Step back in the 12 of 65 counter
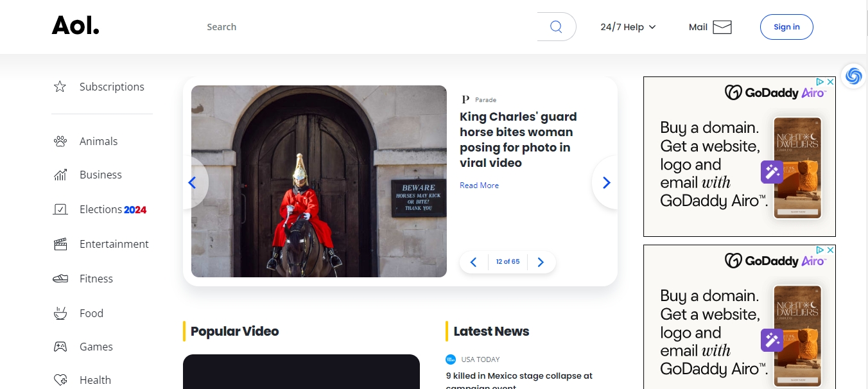Image resolution: width=868 pixels, height=389 pixels. tap(474, 262)
